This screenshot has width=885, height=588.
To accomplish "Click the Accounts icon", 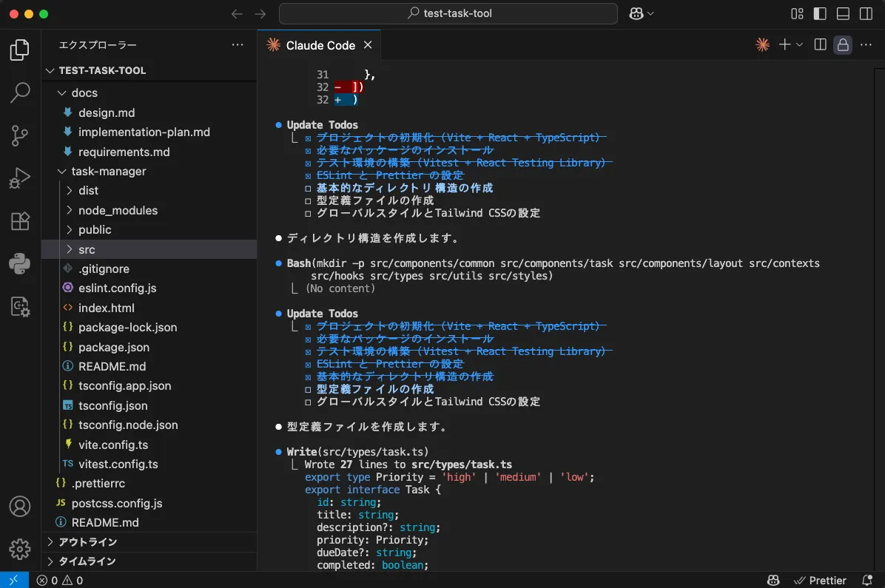I will pos(20,507).
